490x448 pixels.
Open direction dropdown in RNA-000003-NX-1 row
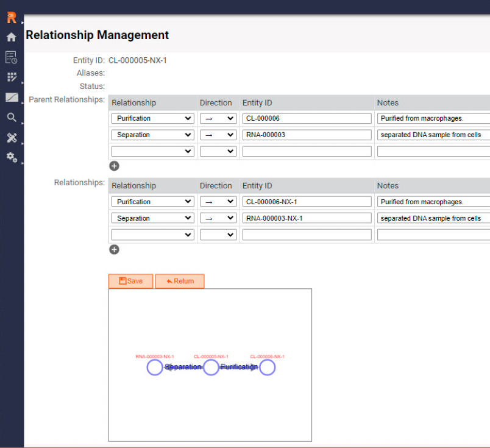point(218,218)
